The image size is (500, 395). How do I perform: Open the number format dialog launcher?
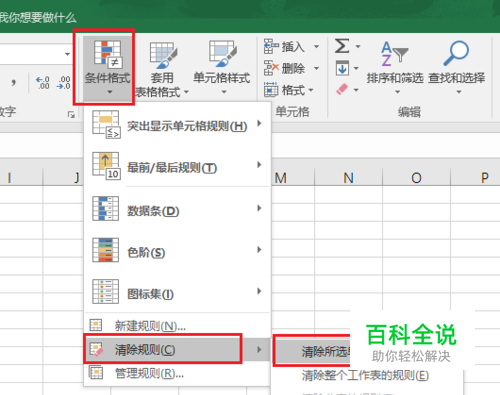pos(71,115)
